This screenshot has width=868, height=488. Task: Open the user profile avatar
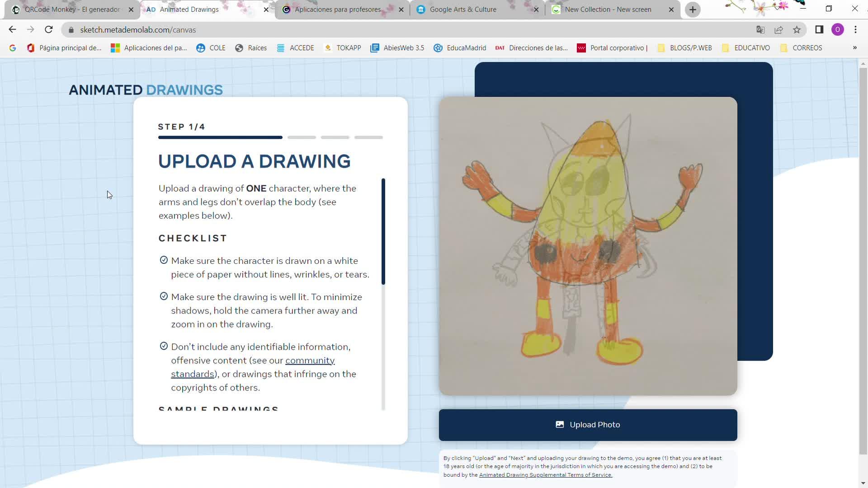[x=837, y=30]
